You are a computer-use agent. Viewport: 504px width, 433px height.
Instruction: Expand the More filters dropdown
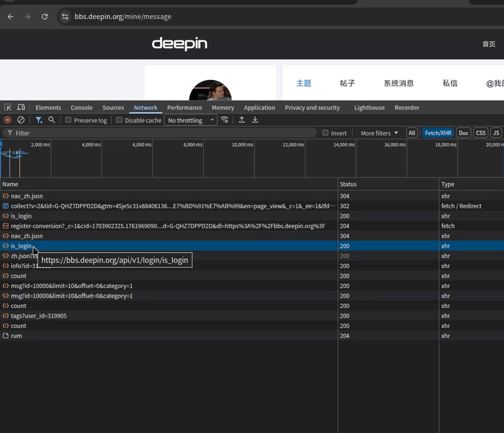pos(379,133)
